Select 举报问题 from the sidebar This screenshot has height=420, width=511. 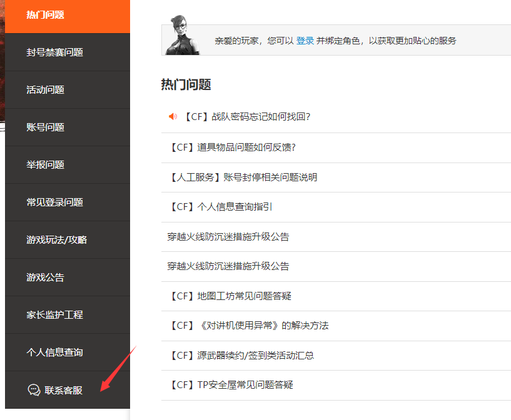(68, 165)
